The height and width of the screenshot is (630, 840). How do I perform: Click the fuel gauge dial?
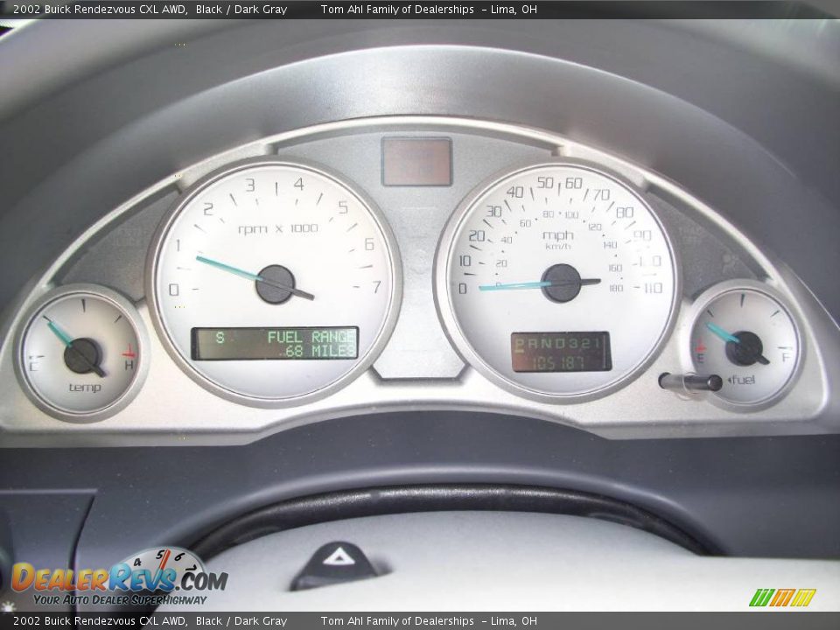(x=745, y=346)
